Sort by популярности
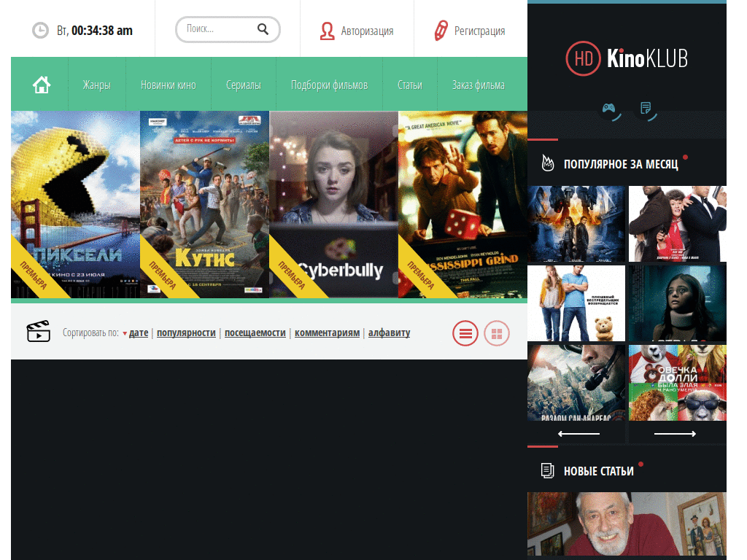Viewport: 747px width, 560px height. (186, 332)
